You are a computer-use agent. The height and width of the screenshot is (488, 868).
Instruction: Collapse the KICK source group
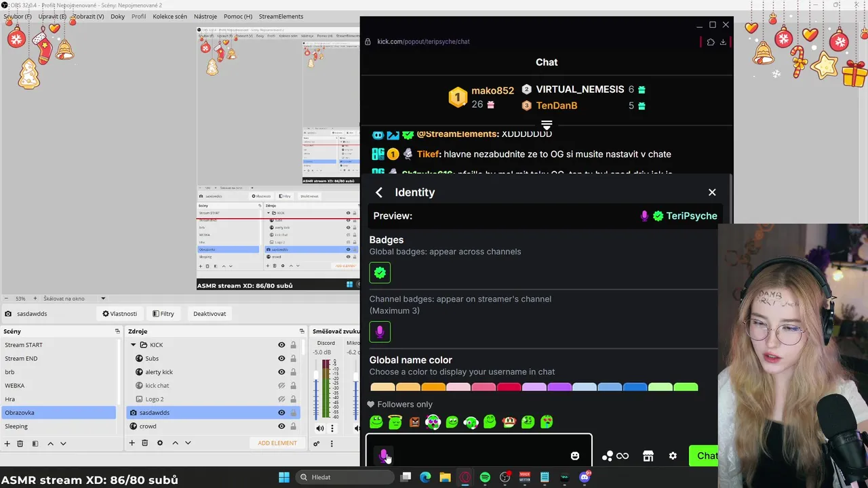click(x=134, y=345)
